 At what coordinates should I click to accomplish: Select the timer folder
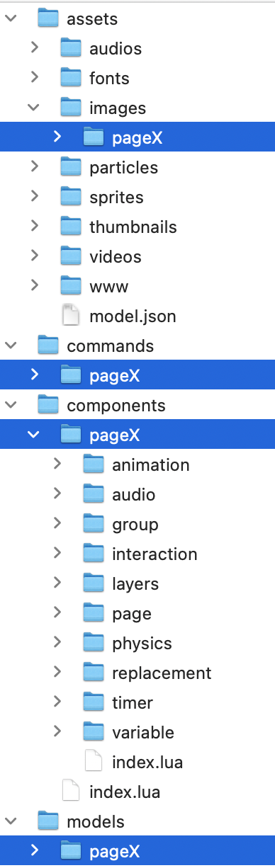coord(137,702)
